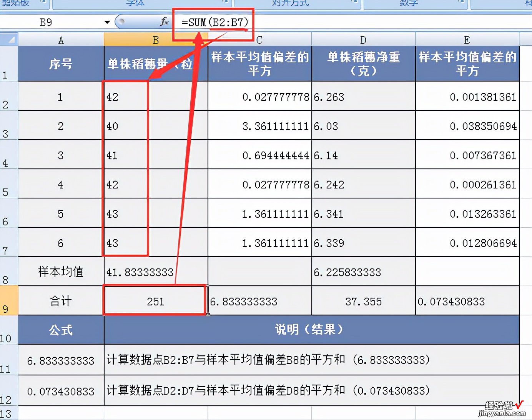Select cell B9 showing total 251

(x=155, y=301)
